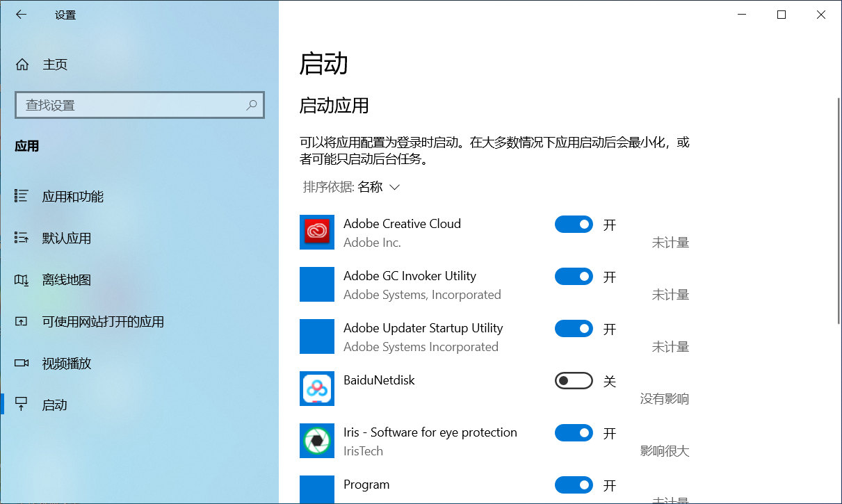Click the startup monitor icon
The width and height of the screenshot is (842, 504).
(22, 404)
